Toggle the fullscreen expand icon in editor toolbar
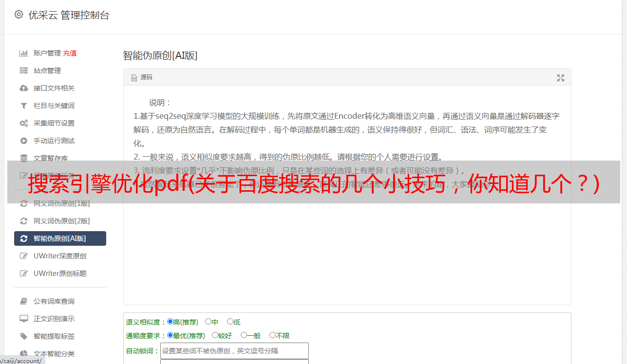627x364 pixels. pyautogui.click(x=561, y=78)
